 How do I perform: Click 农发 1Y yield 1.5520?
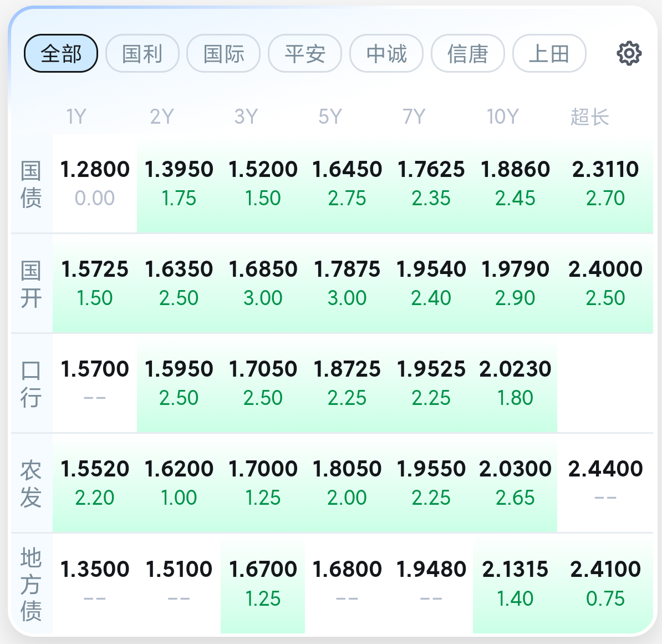[95, 483]
